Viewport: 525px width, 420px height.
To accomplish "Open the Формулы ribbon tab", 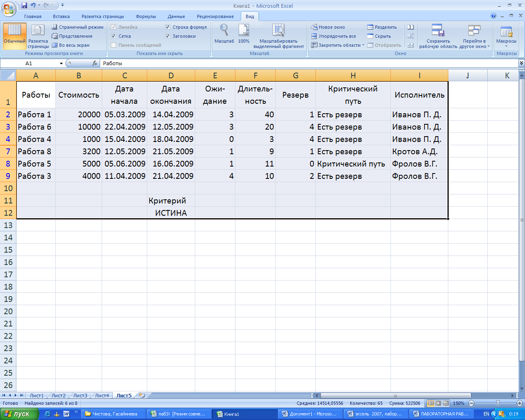I will pos(146,16).
